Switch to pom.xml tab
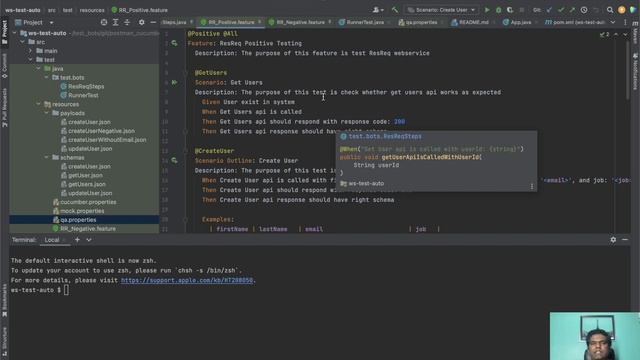Image resolution: width=640 pixels, height=360 pixels. click(x=576, y=22)
